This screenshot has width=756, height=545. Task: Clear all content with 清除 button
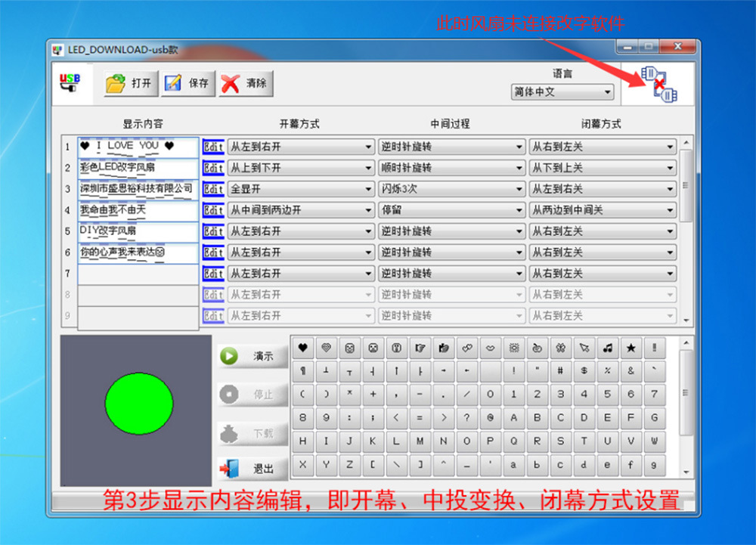[246, 83]
